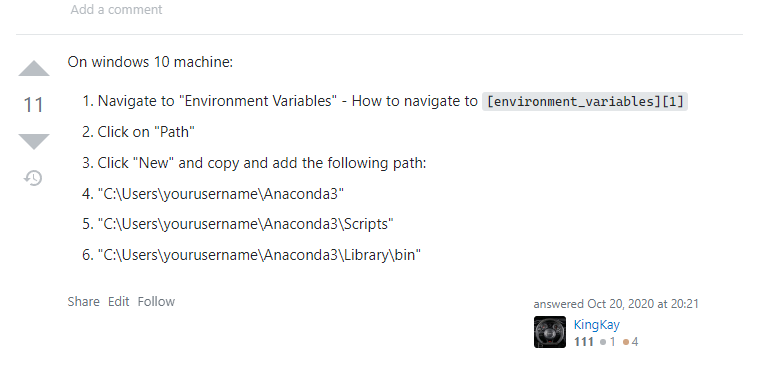761x370 pixels.
Task: Click the Anaconda3\Scripts path line
Action: coord(246,224)
